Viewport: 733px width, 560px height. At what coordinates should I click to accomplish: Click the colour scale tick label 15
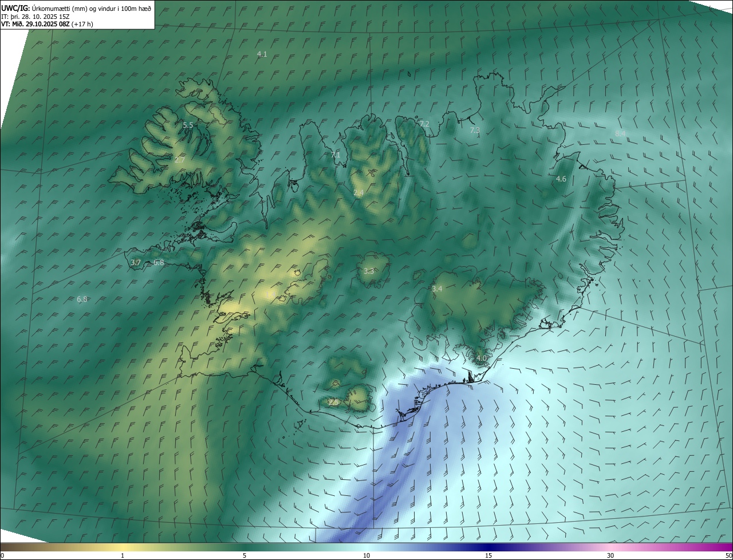pos(488,556)
